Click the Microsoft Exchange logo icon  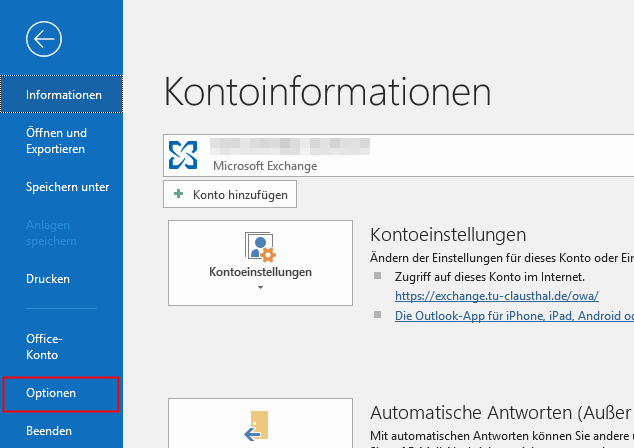click(x=184, y=154)
